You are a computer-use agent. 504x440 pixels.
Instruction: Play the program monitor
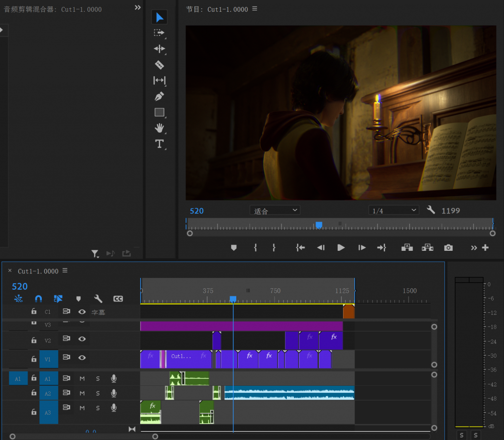tap(341, 247)
